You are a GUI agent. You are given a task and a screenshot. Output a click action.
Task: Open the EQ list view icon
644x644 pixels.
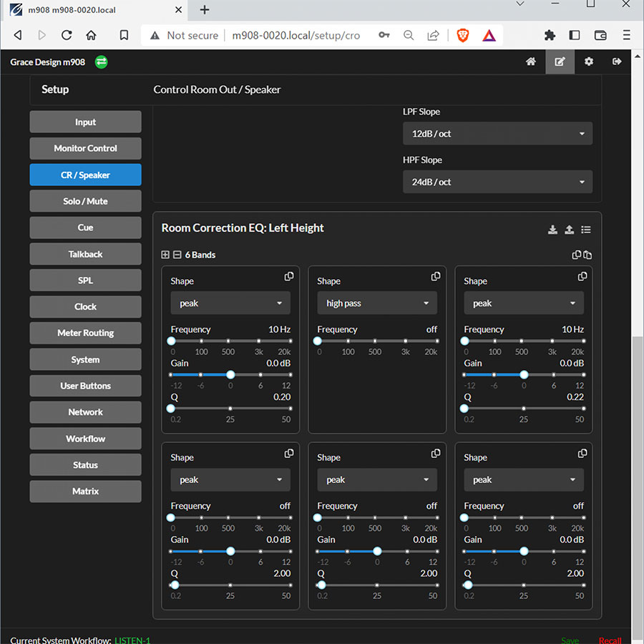[585, 230]
